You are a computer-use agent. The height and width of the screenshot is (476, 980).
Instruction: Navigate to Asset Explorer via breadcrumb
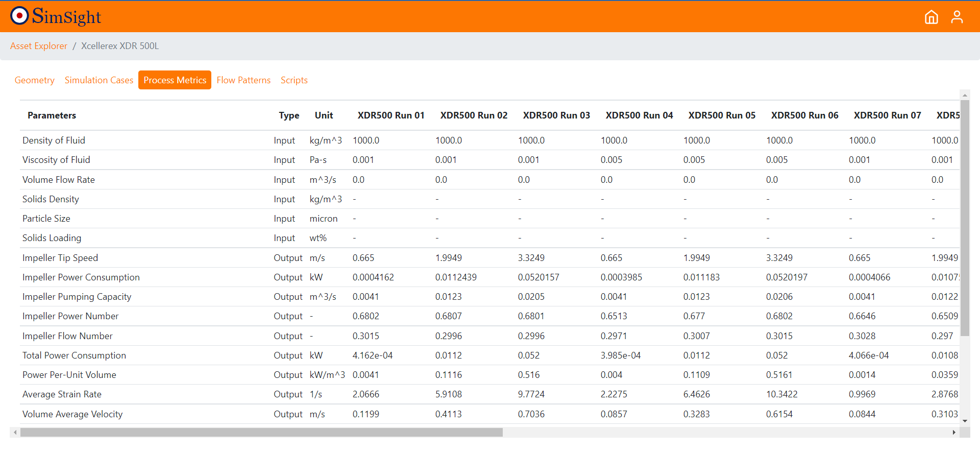pos(38,45)
